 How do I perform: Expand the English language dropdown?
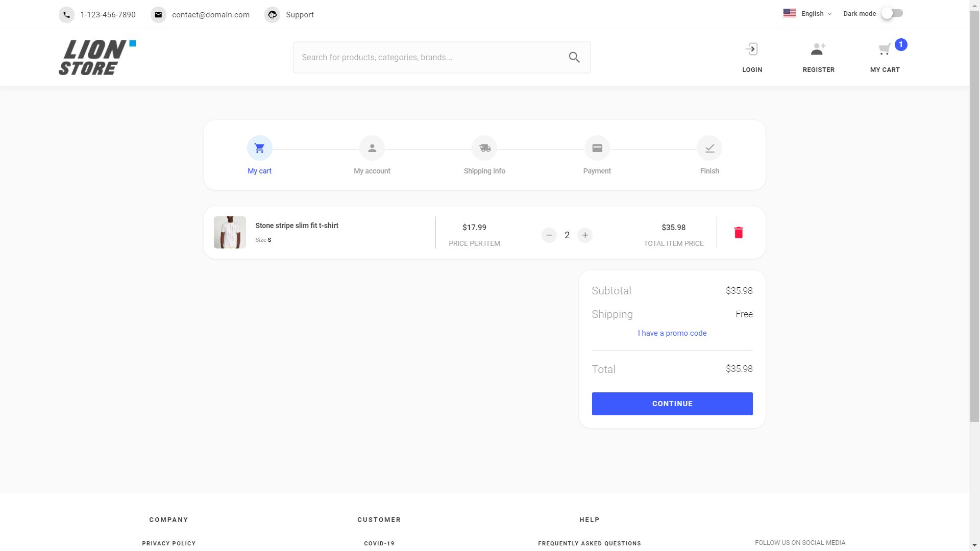[x=808, y=14]
